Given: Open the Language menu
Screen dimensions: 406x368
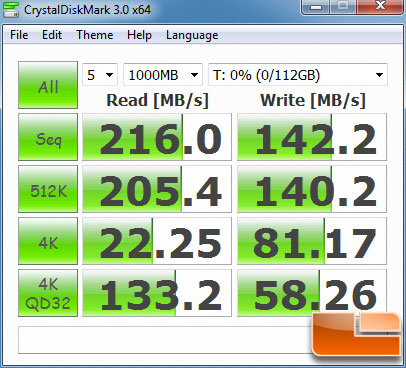Looking at the screenshot, I should point(192,35).
